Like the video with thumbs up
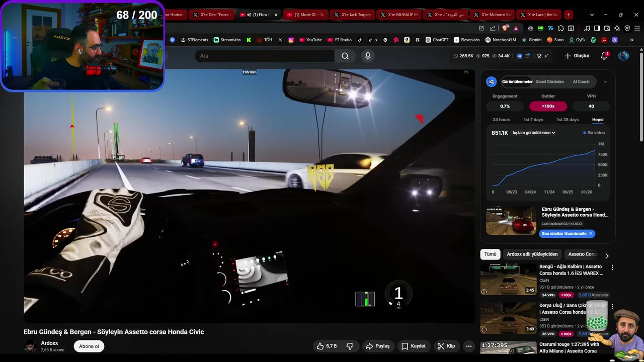 click(x=326, y=346)
